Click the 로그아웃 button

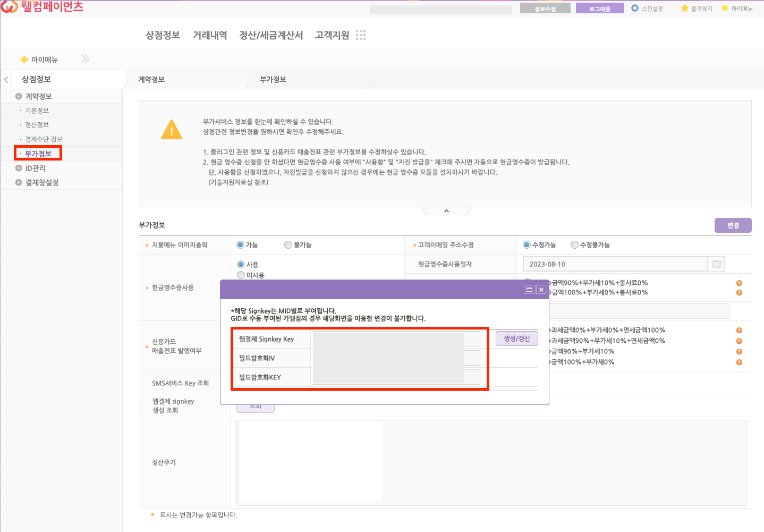pos(600,9)
